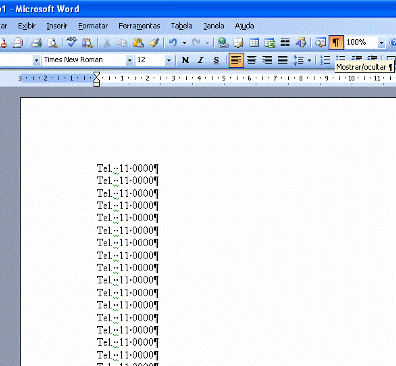396x366 pixels.
Task: Apply justified alignment icon
Action: point(283,60)
